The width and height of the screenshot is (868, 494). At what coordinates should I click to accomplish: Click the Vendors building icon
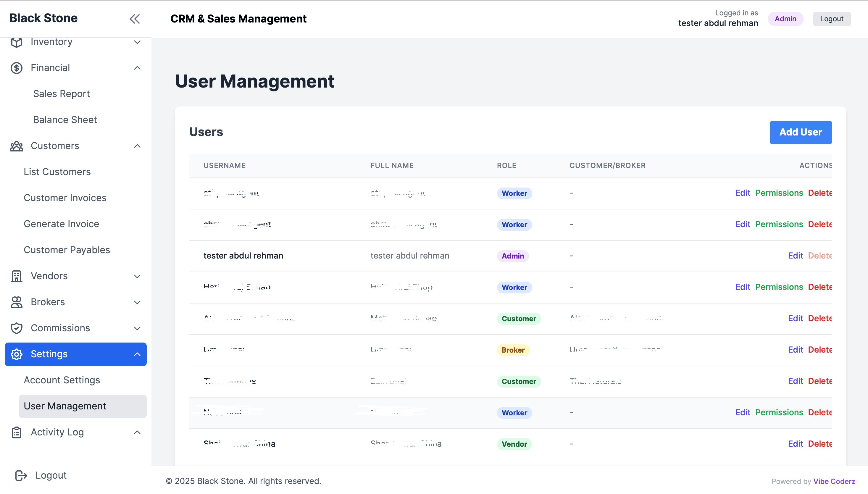(16, 276)
